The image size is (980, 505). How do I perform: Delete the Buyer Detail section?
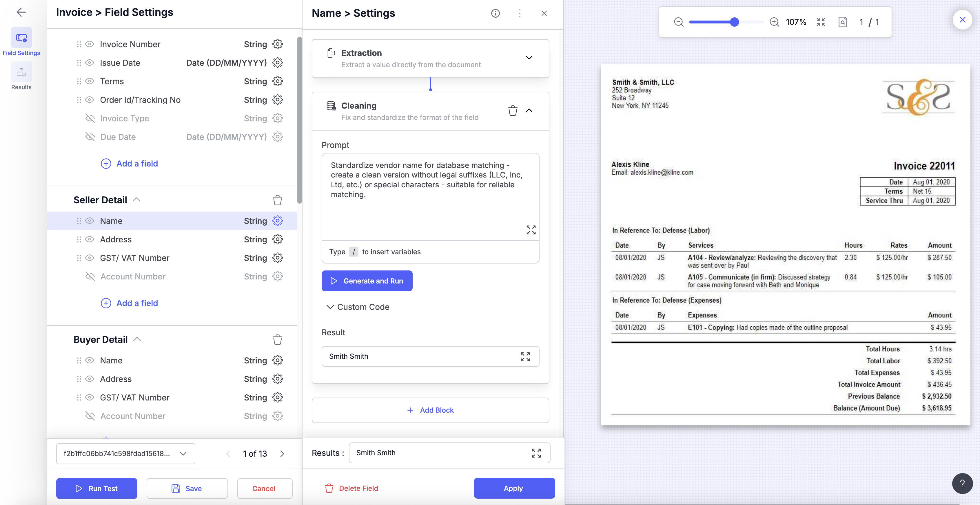point(278,340)
